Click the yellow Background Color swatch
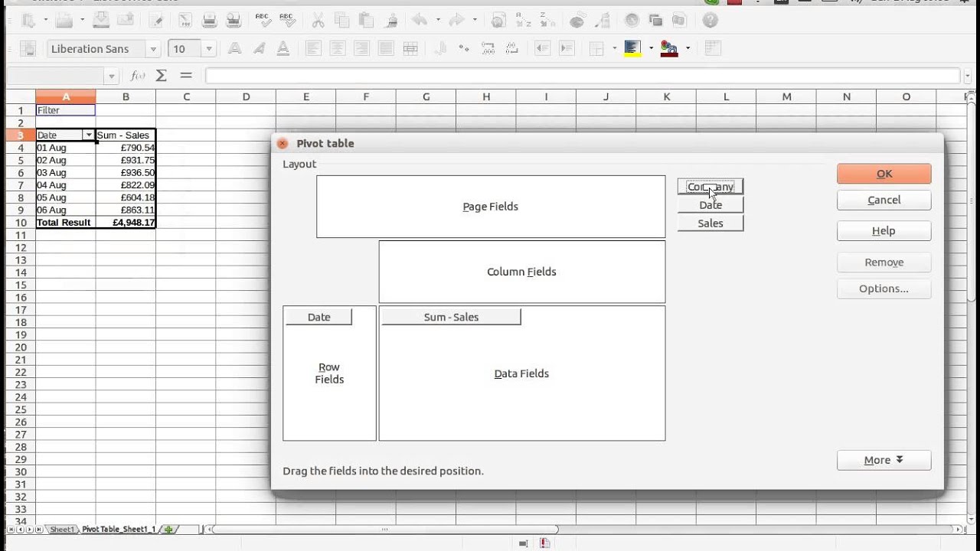Viewport: 980px width, 551px height. point(632,48)
